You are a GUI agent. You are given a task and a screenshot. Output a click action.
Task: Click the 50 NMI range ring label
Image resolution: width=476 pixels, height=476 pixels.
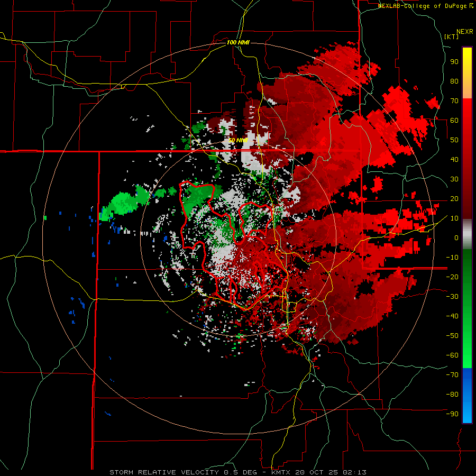pos(238,140)
